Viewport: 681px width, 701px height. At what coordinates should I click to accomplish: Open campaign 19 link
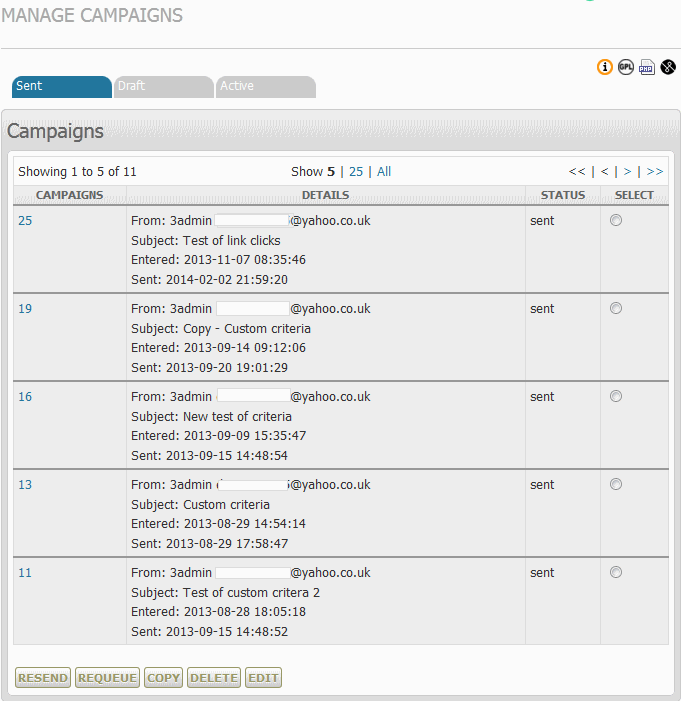tap(25, 308)
